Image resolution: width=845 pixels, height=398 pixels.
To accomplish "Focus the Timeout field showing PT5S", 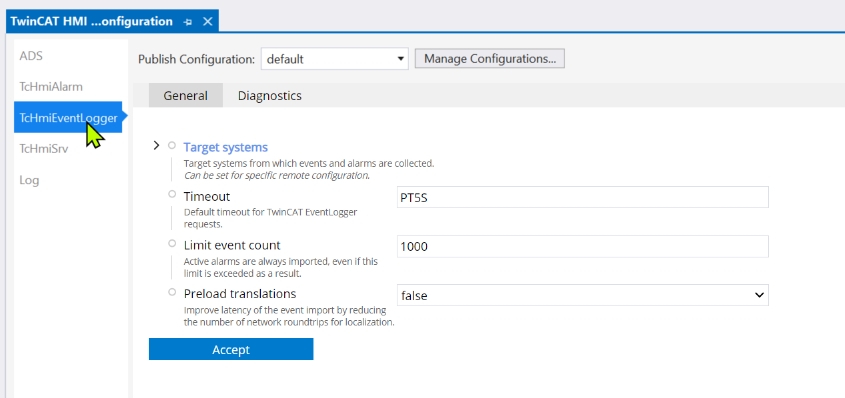I will pyautogui.click(x=583, y=197).
